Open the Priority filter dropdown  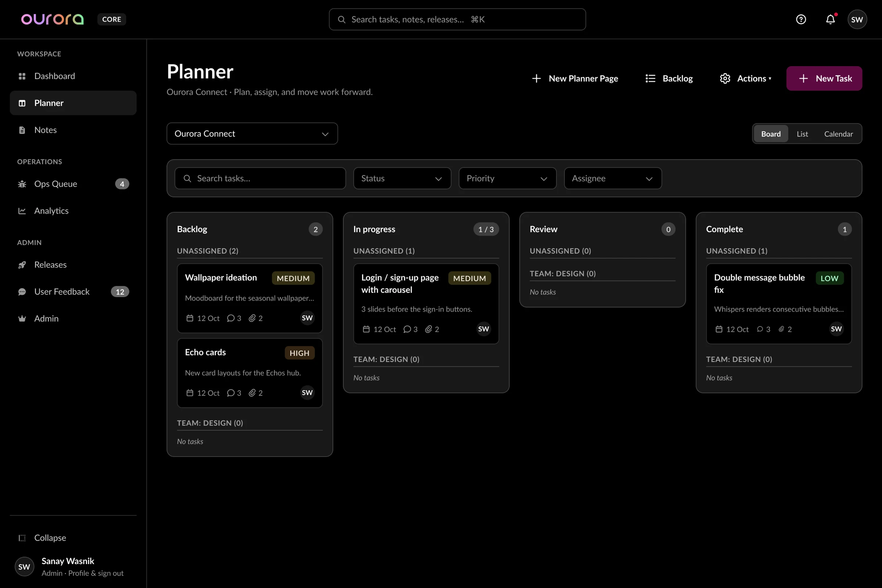tap(507, 178)
